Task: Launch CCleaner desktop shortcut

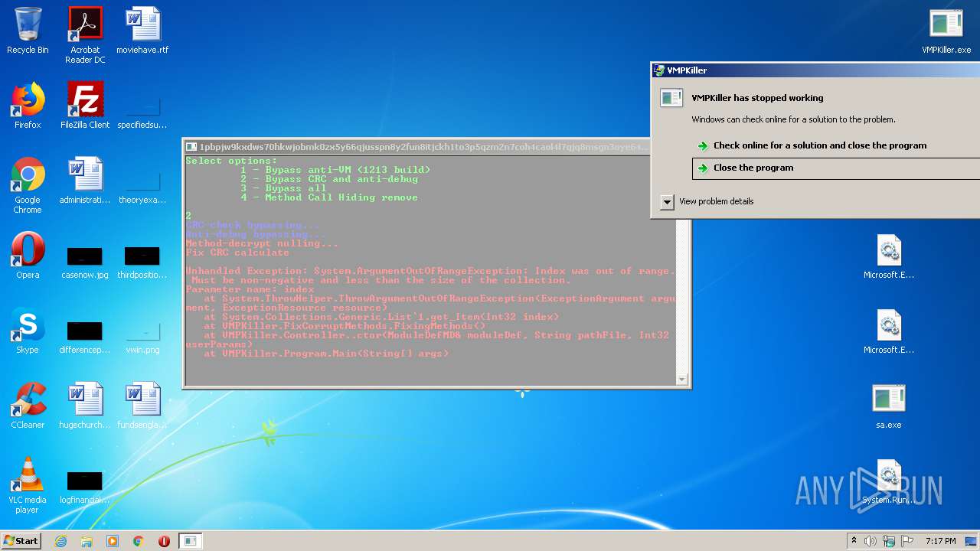Action: coord(28,406)
